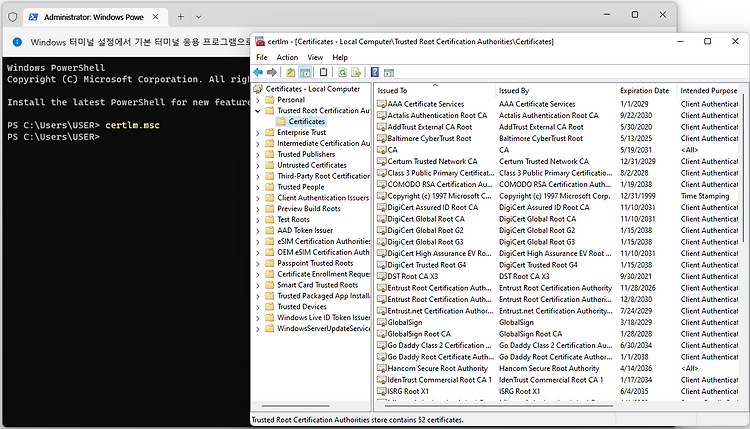
Task: Sort by the Issued To column header
Action: pos(434,90)
